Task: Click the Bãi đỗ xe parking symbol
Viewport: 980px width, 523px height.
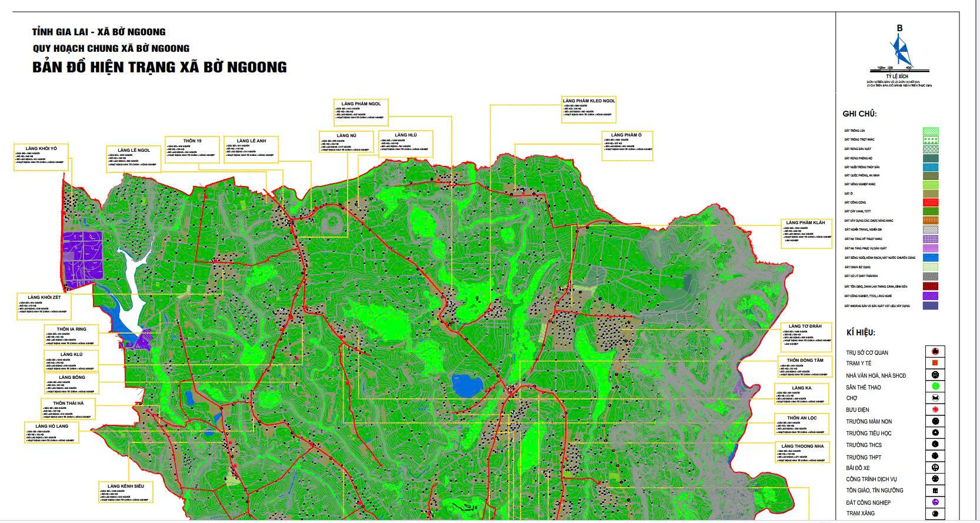Action: pyautogui.click(x=935, y=468)
